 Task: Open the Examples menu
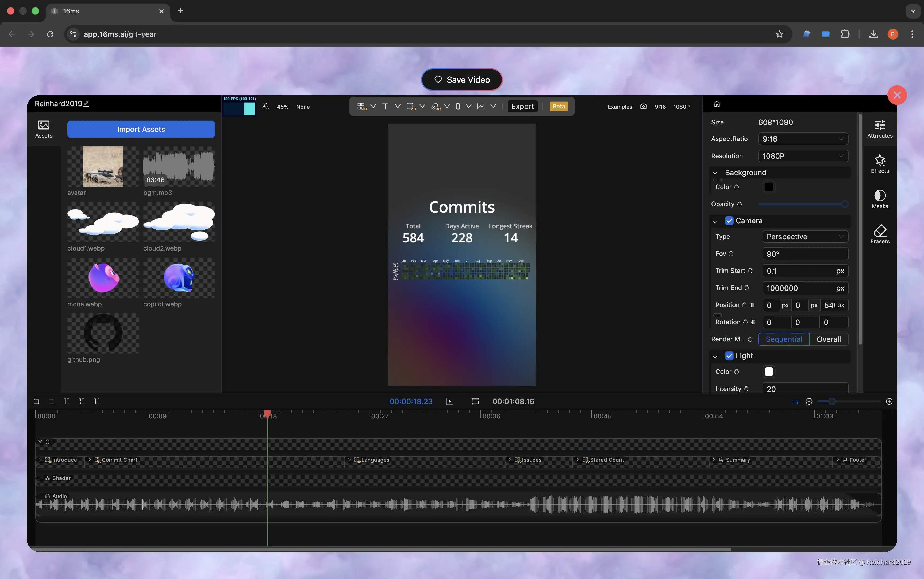(x=619, y=107)
